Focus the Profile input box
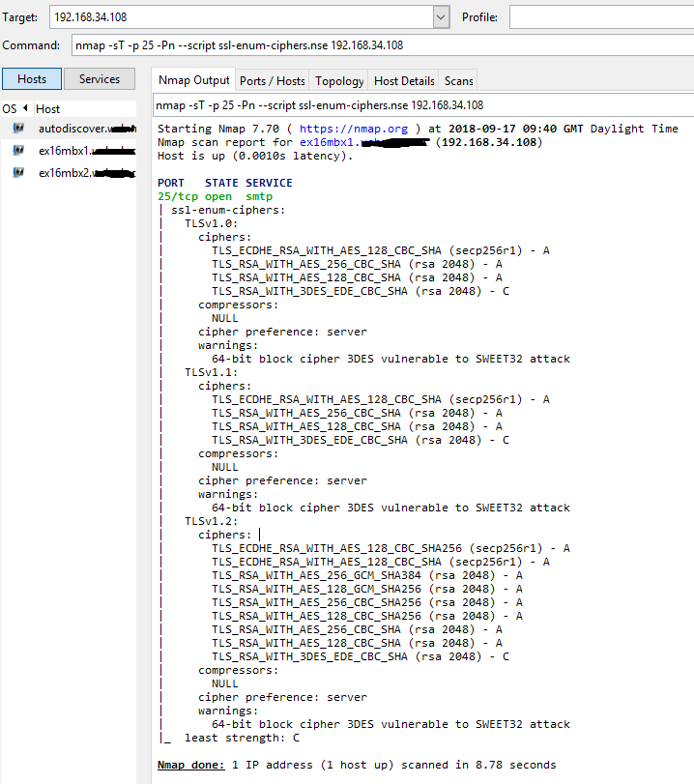 click(x=599, y=16)
